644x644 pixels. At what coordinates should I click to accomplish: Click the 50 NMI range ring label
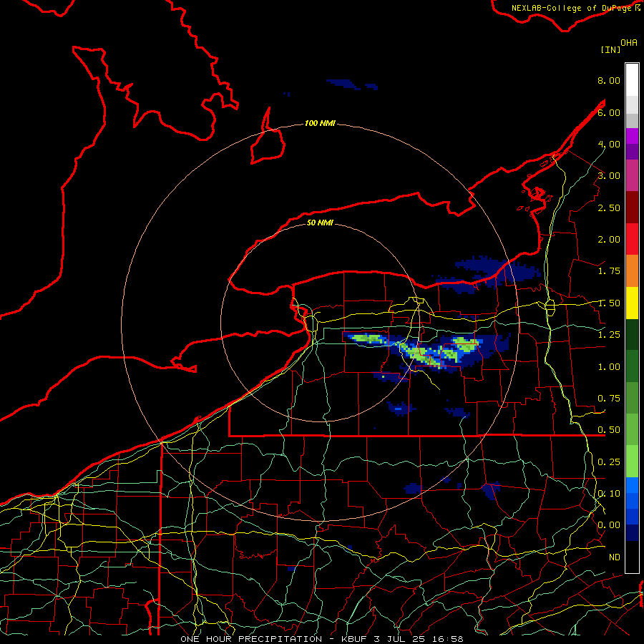coord(320,223)
